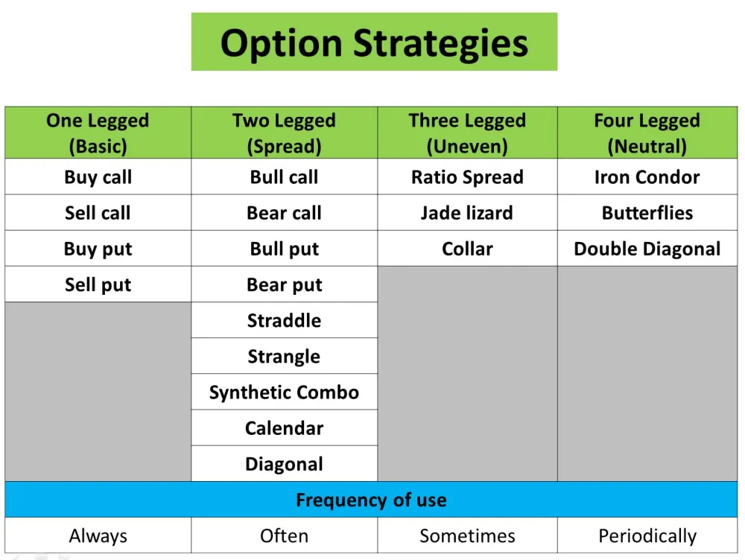The height and width of the screenshot is (560, 745).
Task: Click the Jade lizard cell
Action: [x=467, y=212]
